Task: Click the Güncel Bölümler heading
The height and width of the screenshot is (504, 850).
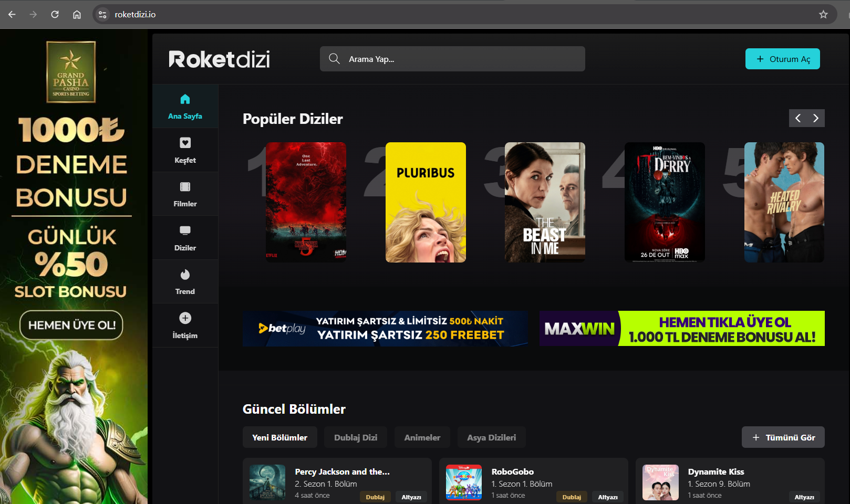Action: click(x=294, y=409)
